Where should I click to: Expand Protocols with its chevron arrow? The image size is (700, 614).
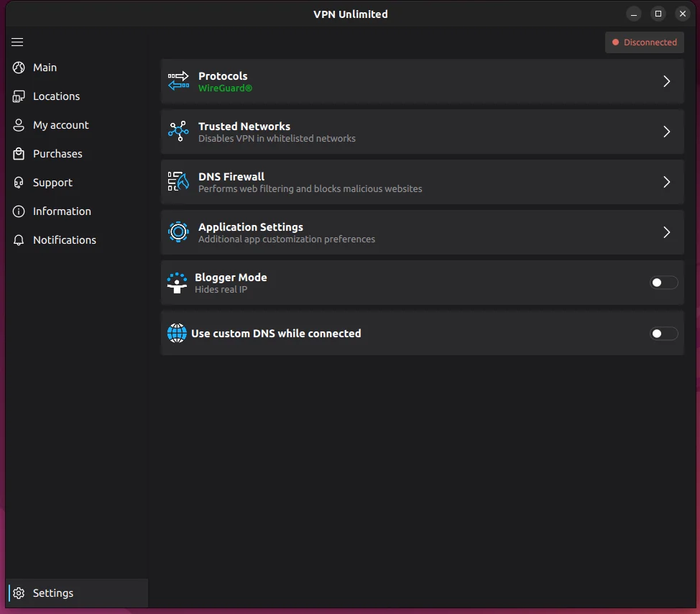(666, 81)
